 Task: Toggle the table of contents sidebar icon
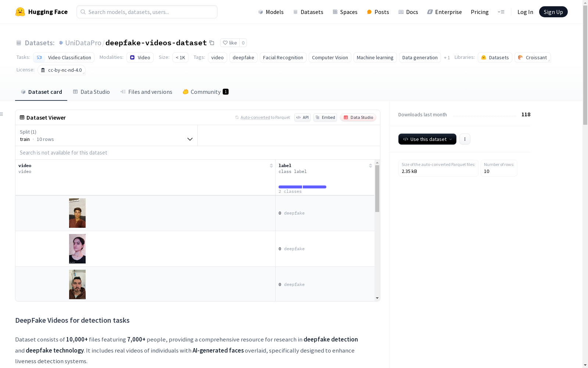tap(2, 114)
